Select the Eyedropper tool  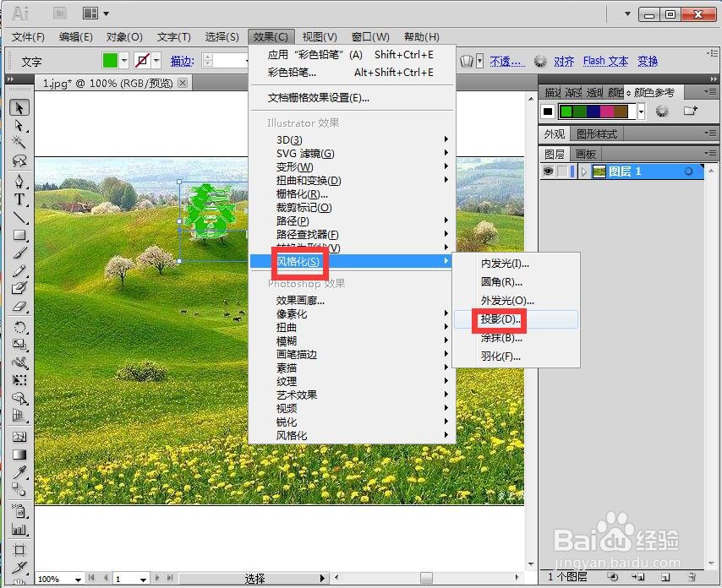(x=19, y=472)
